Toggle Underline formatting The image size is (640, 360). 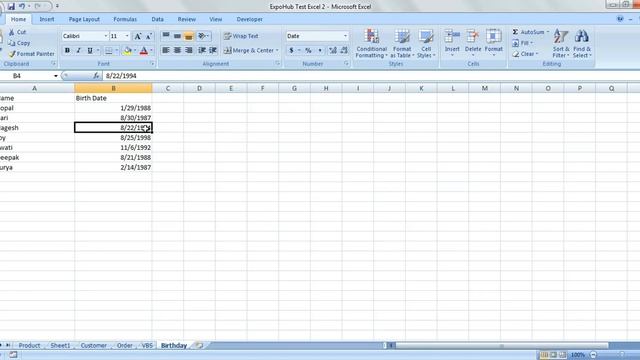point(90,51)
